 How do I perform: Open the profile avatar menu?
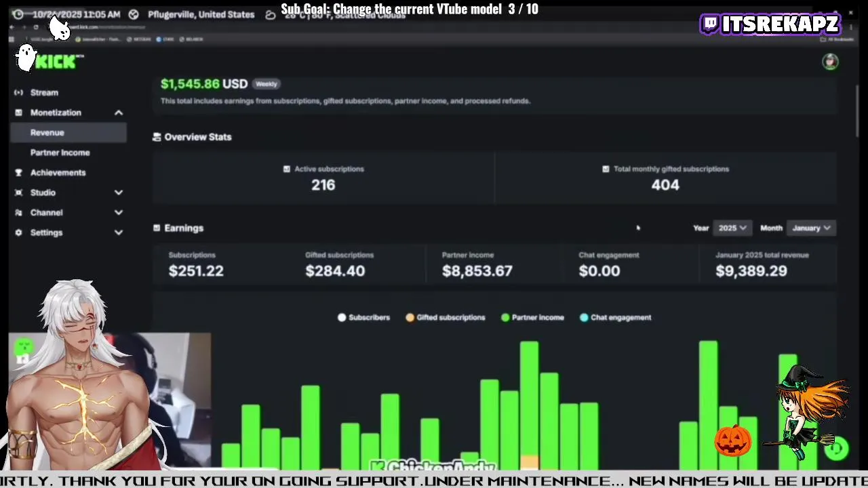pyautogui.click(x=830, y=62)
